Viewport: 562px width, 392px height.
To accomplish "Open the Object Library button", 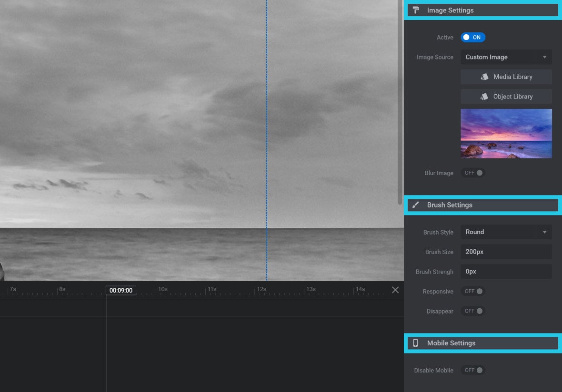I will coord(506,96).
